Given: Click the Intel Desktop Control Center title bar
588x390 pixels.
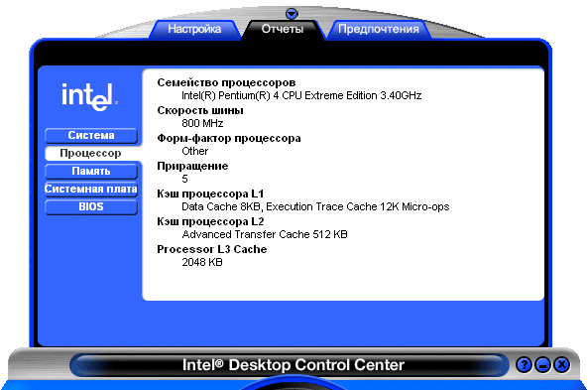Looking at the screenshot, I should 293,365.
